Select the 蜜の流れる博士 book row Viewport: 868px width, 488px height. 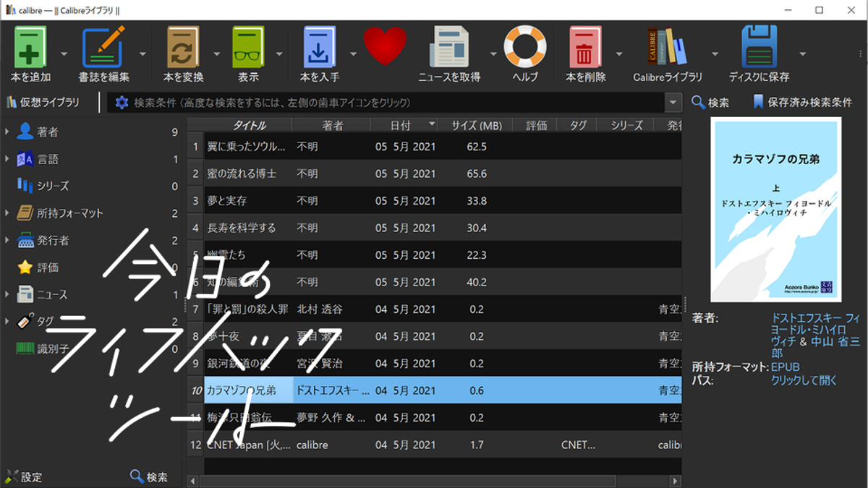[435, 174]
